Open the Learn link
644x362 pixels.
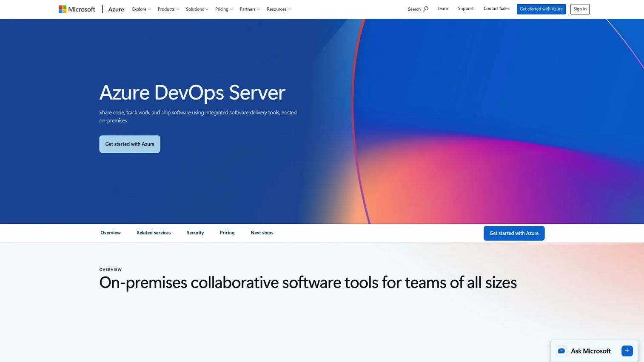[x=442, y=9]
